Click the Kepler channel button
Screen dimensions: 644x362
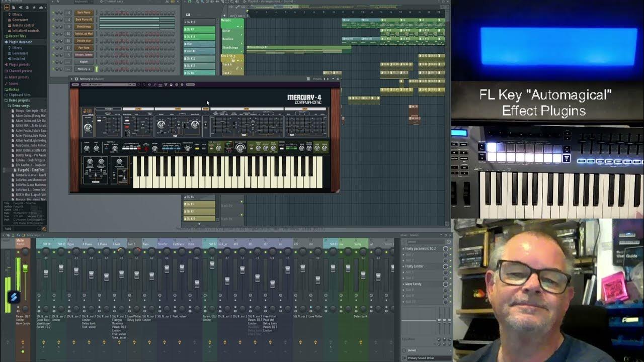(84, 62)
